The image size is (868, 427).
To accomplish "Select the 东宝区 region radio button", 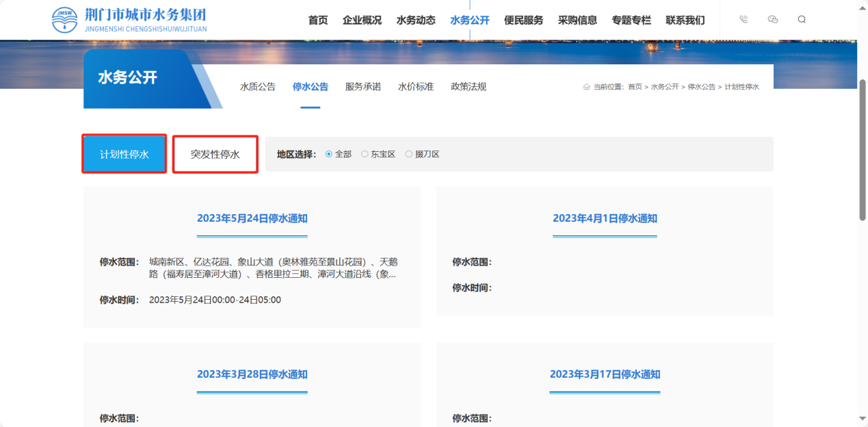I will [365, 154].
